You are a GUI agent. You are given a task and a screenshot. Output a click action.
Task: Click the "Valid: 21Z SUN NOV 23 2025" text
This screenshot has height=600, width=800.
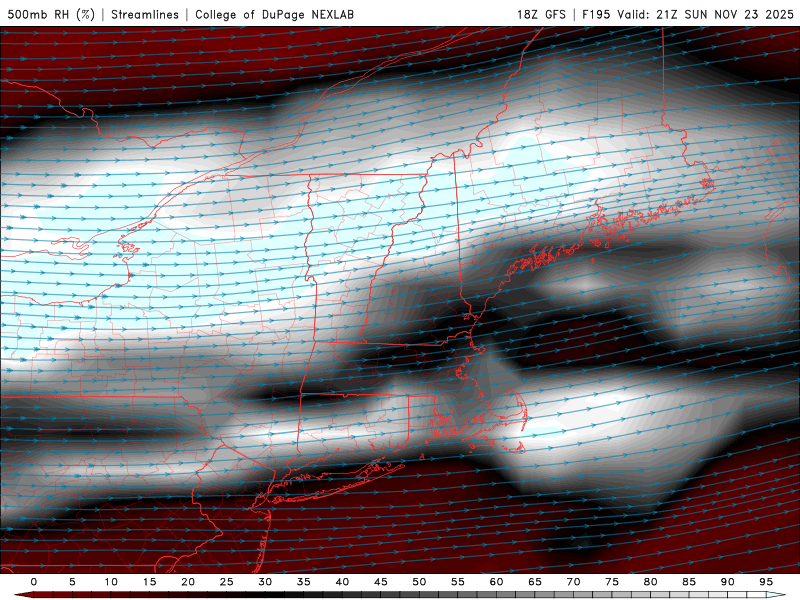705,14
